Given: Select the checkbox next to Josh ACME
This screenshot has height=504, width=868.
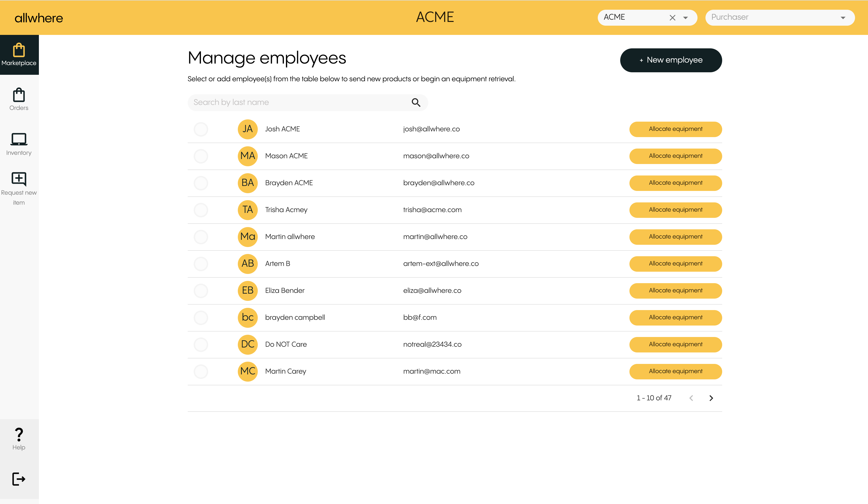Looking at the screenshot, I should pos(201,129).
